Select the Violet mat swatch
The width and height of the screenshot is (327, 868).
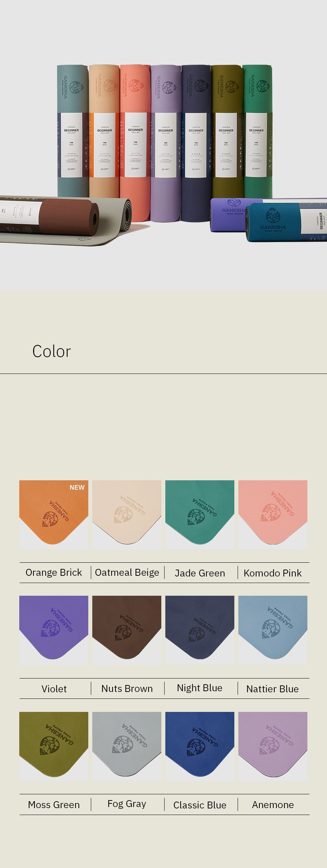pos(54,630)
